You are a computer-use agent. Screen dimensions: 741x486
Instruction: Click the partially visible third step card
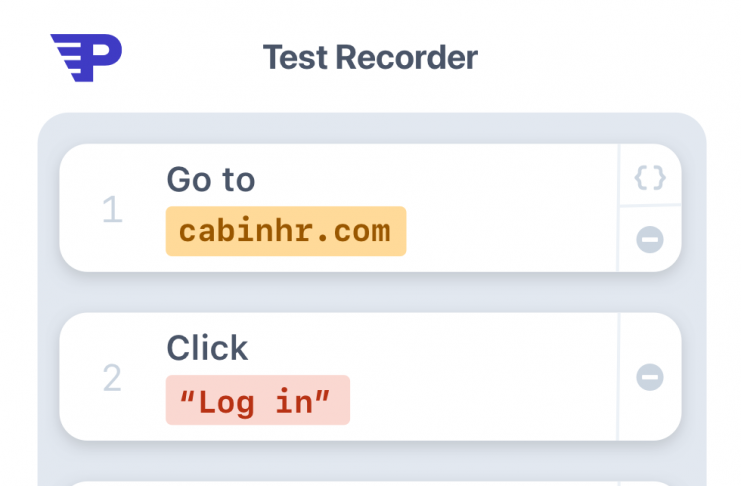coord(370,484)
